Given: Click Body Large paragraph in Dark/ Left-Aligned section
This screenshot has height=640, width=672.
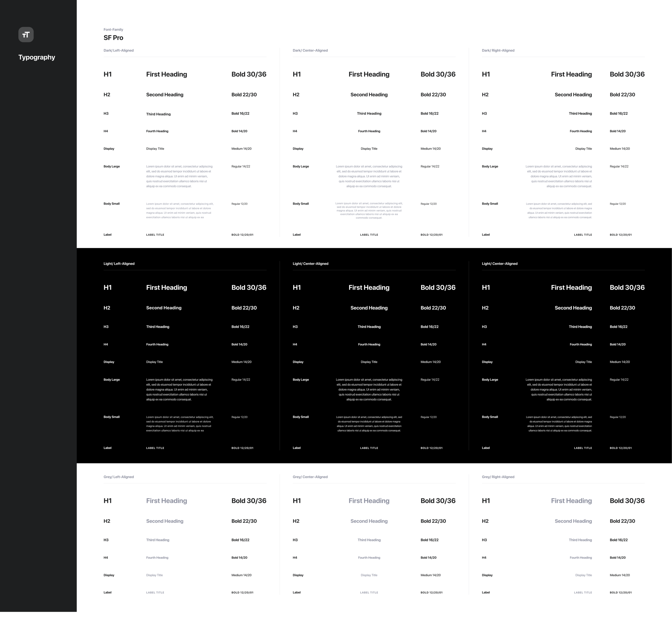Looking at the screenshot, I should (x=179, y=176).
